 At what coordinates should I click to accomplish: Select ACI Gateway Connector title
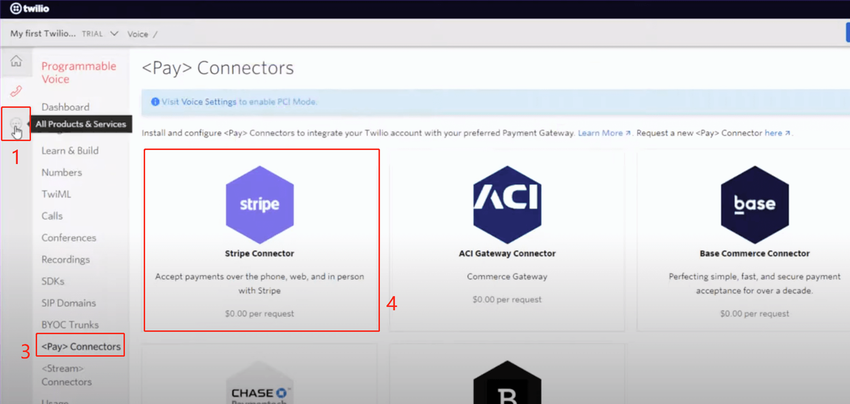[x=507, y=253]
